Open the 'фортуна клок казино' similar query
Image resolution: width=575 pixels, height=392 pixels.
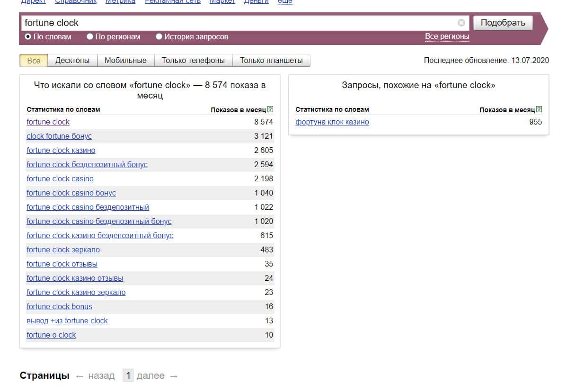332,122
